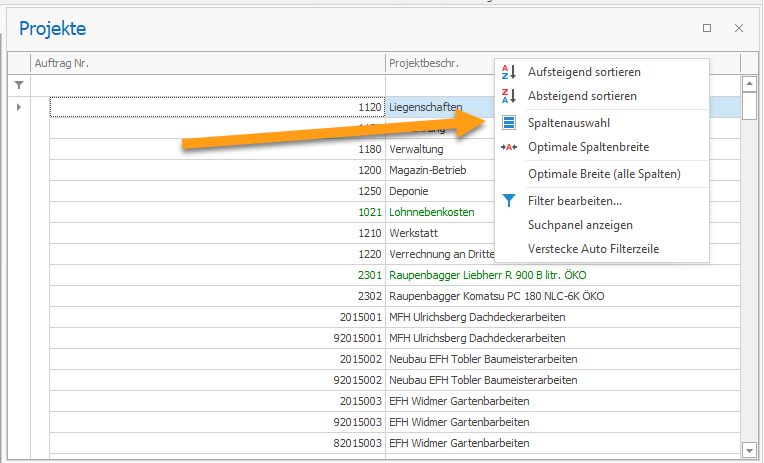This screenshot has width=764, height=463.
Task: Sort by the Auftrag Nr. column header
Action: click(x=208, y=63)
